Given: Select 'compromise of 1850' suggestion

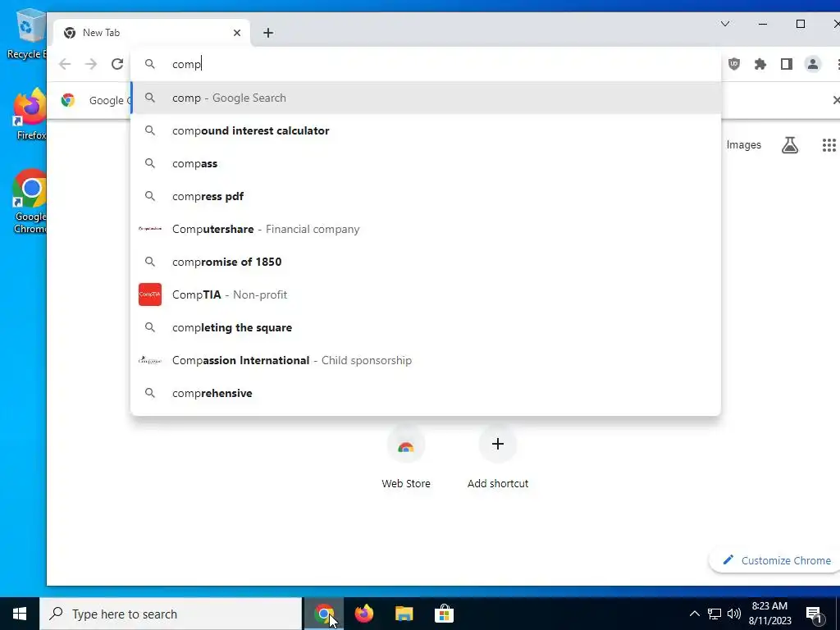Looking at the screenshot, I should [x=426, y=262].
